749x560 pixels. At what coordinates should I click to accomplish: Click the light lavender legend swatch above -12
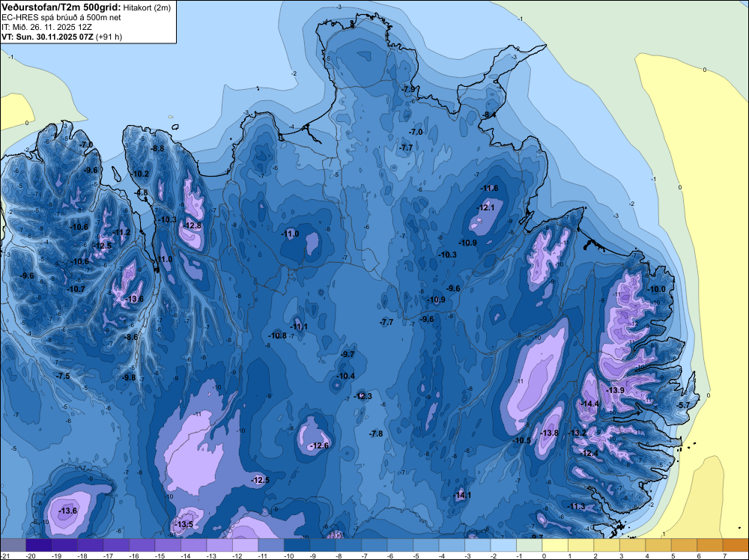pyautogui.click(x=245, y=545)
